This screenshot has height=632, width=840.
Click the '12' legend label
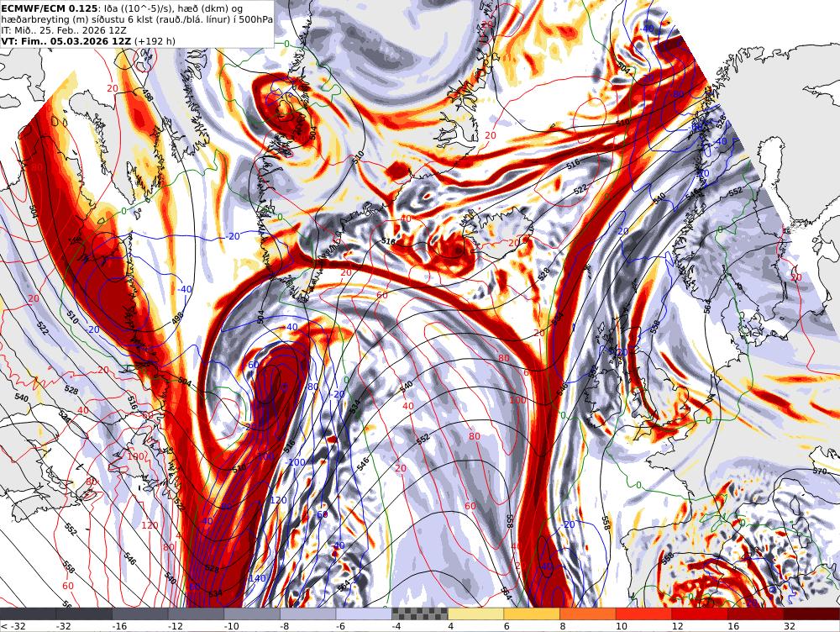click(678, 626)
